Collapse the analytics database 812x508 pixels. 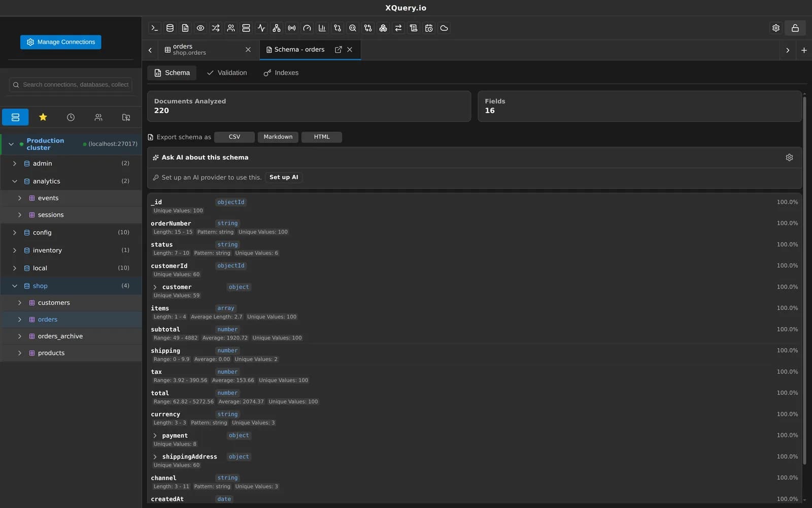click(14, 181)
